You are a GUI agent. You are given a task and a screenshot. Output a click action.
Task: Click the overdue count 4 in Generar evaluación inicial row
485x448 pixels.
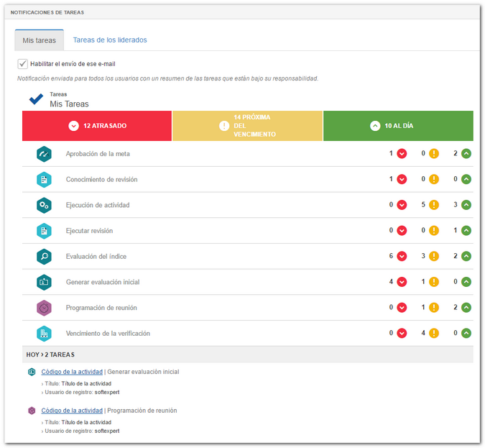pos(391,282)
